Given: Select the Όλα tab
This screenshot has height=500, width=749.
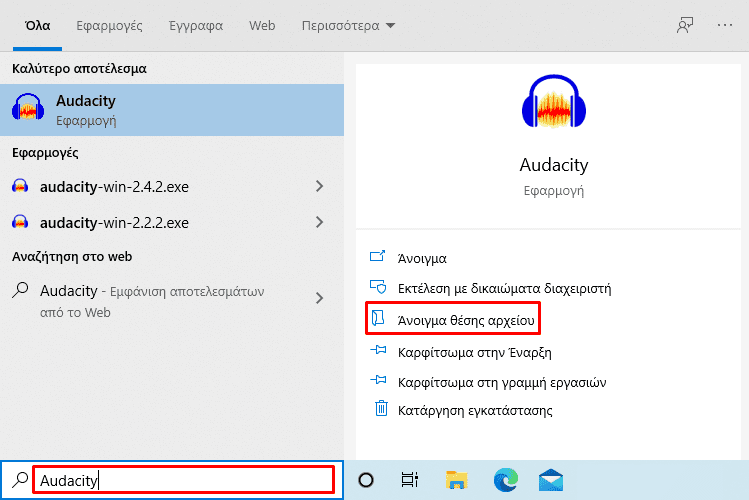Looking at the screenshot, I should (x=37, y=25).
